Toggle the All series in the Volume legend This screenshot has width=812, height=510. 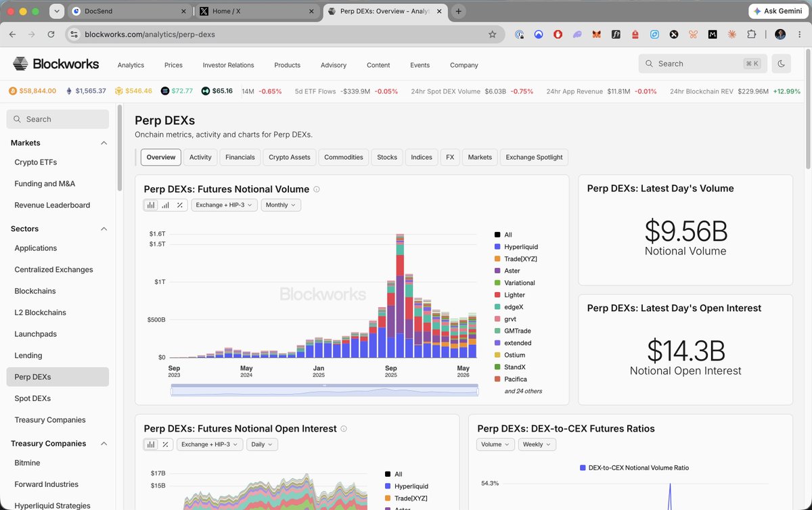(x=503, y=235)
